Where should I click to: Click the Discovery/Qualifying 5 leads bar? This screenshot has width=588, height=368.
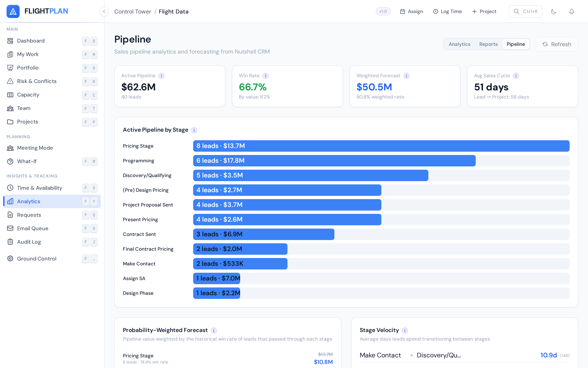coord(311,175)
